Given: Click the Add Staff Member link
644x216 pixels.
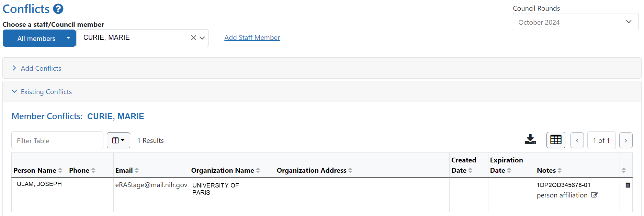Looking at the screenshot, I should (252, 37).
